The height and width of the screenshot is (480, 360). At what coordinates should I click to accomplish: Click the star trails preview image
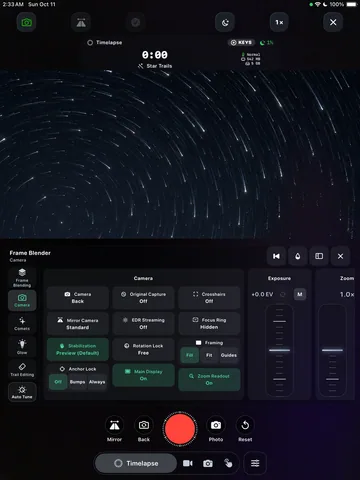pos(180,154)
